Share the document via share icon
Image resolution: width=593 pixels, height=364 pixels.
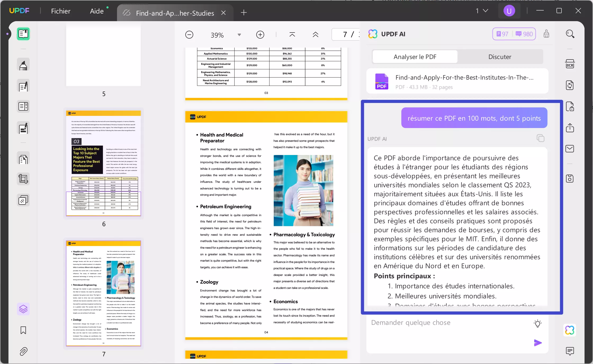click(570, 128)
